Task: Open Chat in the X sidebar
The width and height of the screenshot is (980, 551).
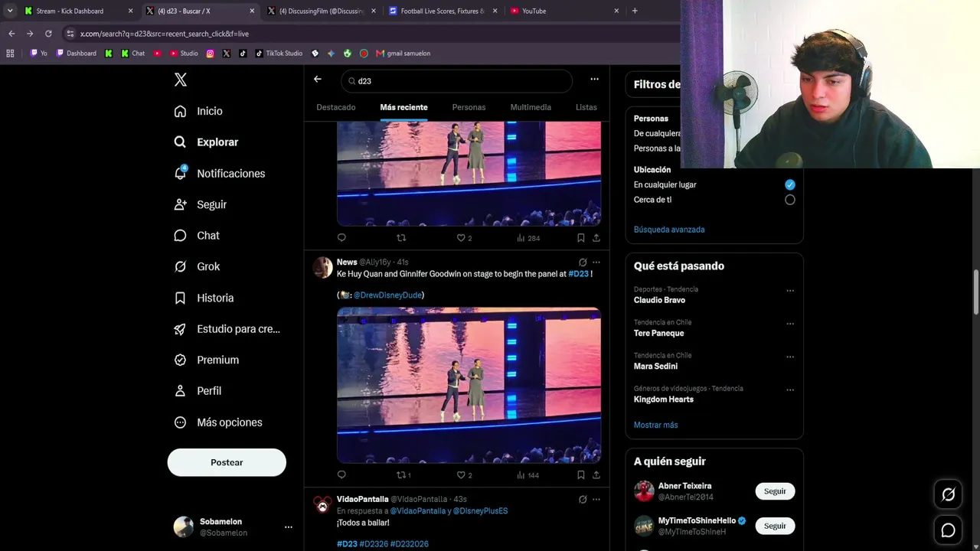Action: (x=197, y=236)
